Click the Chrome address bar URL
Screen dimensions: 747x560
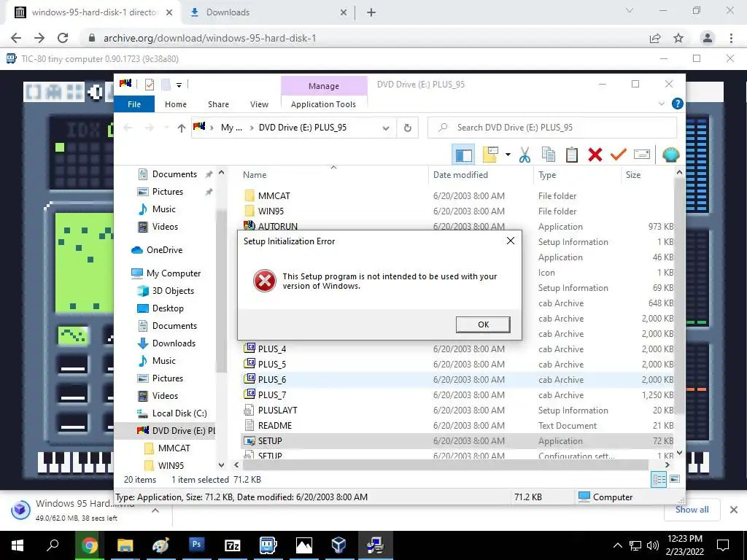(x=209, y=38)
